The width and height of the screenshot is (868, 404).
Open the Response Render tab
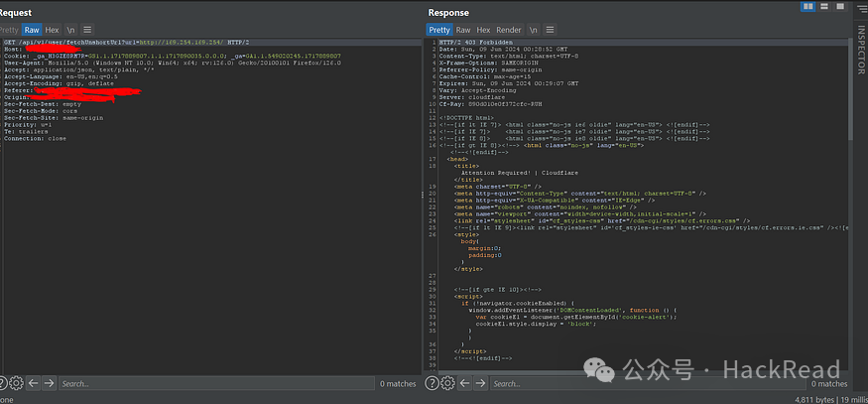[509, 30]
